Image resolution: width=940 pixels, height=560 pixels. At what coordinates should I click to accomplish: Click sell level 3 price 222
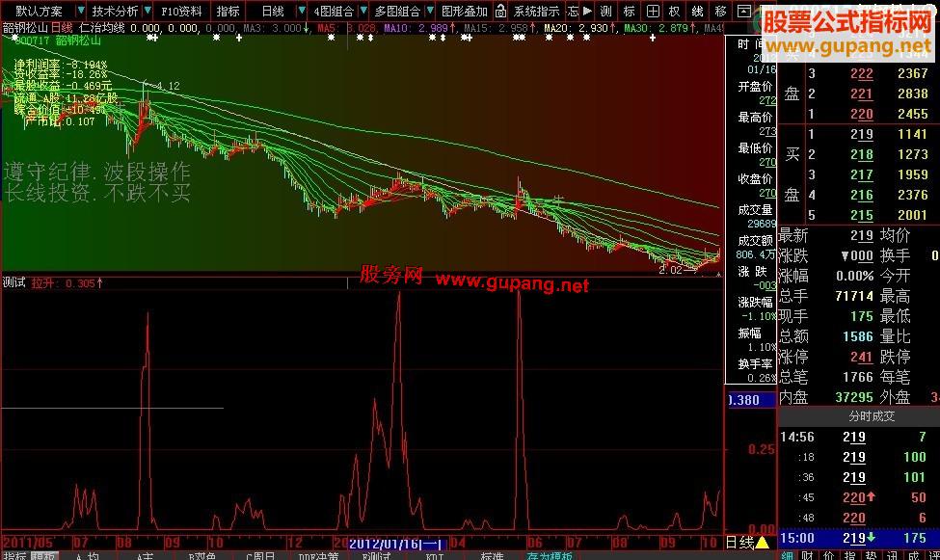click(862, 73)
